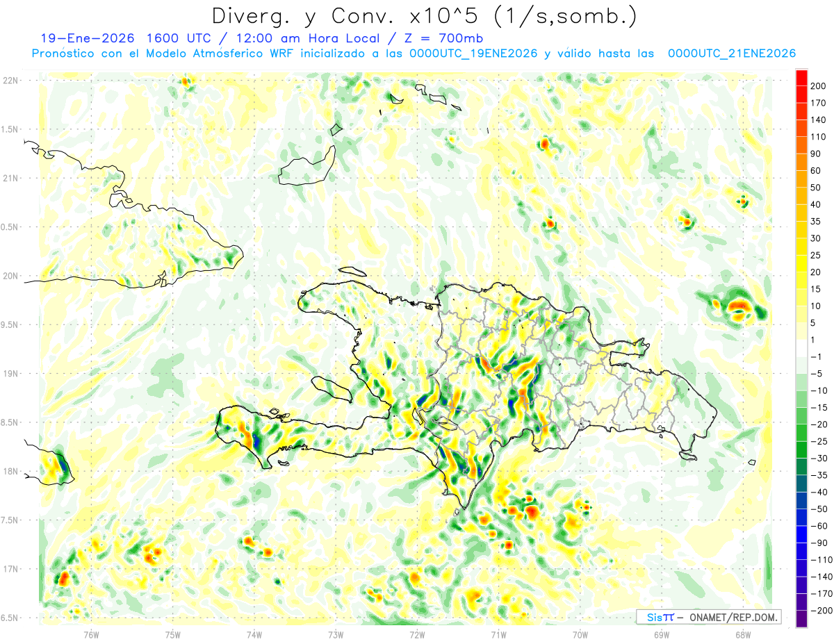Image resolution: width=834 pixels, height=644 pixels.
Task: Click the '-140' legend value
Action: [x=821, y=577]
